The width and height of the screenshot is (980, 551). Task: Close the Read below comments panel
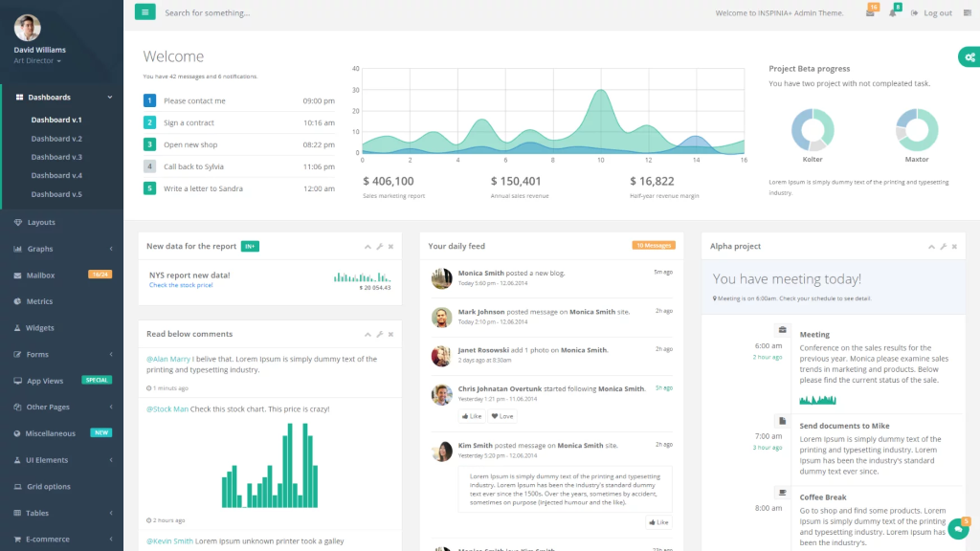(390, 334)
